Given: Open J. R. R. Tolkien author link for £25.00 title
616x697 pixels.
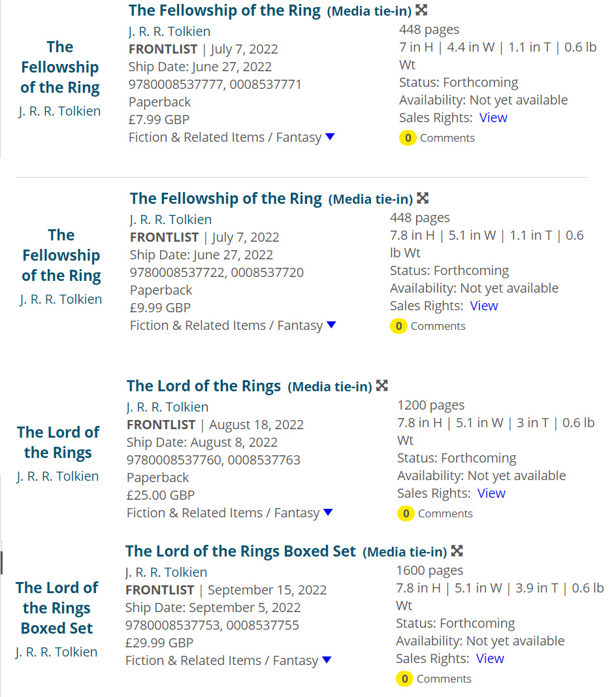Looking at the screenshot, I should pos(168,407).
